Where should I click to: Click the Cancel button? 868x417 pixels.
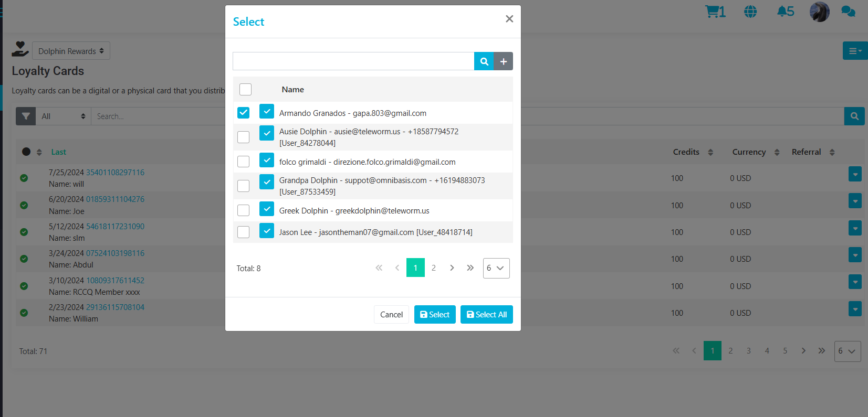pos(391,315)
